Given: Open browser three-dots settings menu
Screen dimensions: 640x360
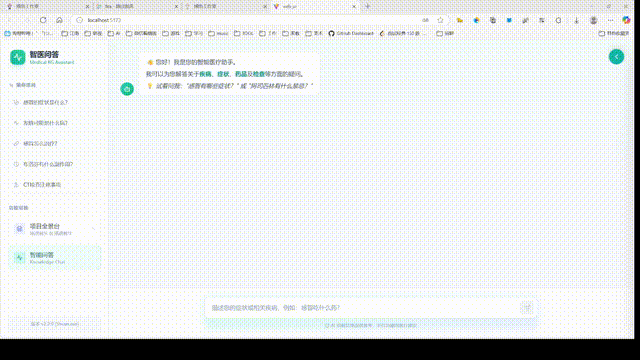Looking at the screenshot, I should pos(610,20).
